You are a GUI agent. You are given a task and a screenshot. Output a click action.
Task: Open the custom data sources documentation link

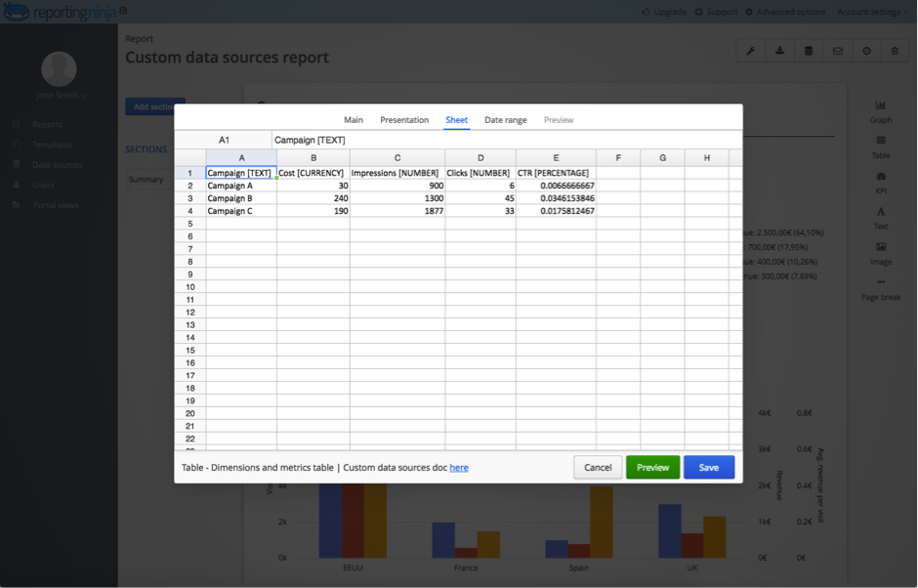459,467
